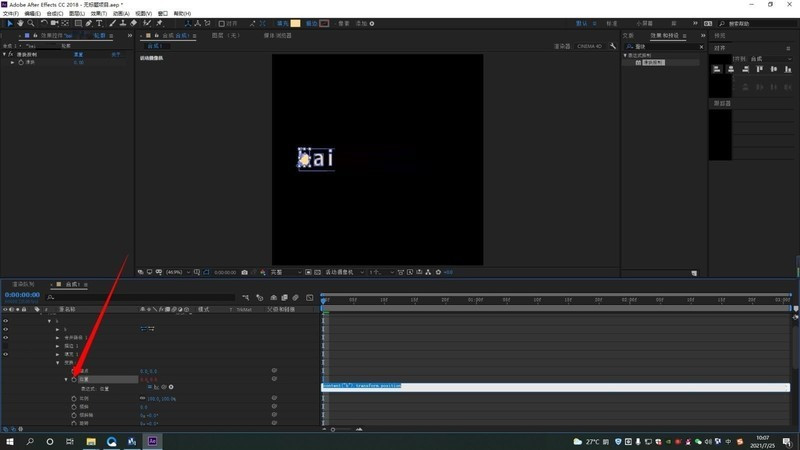This screenshot has height=450, width=800.
Task: Click the position property stopwatch icon
Action: click(x=74, y=379)
